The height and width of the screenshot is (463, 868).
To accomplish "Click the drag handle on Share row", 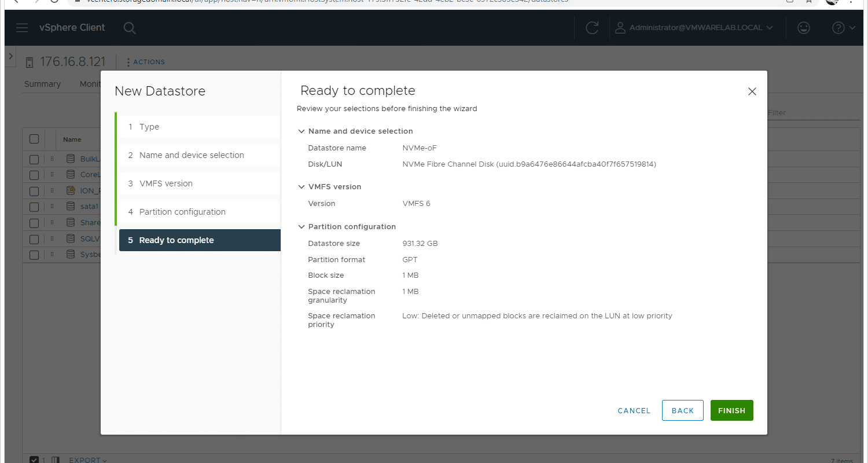I will [x=52, y=223].
